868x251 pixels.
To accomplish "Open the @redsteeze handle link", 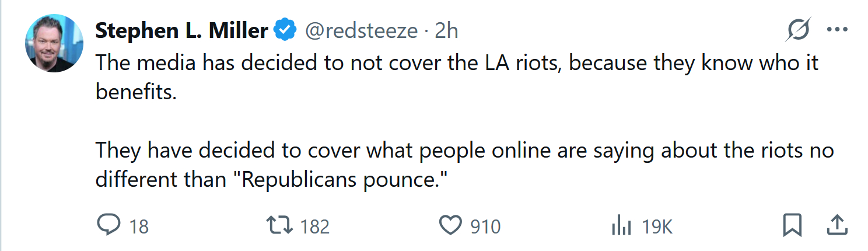I will pos(362,31).
